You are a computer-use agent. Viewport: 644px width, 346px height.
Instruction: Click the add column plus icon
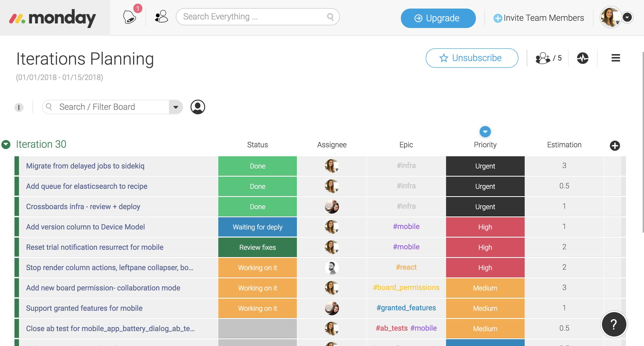coord(615,145)
